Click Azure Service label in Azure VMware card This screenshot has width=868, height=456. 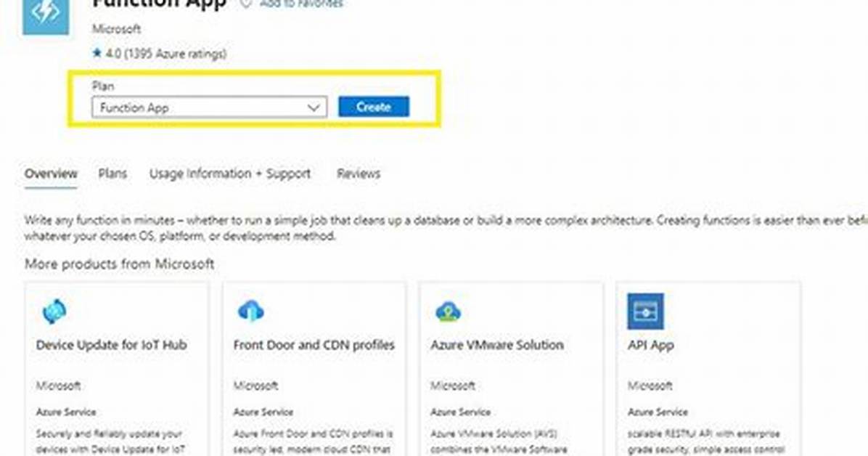tap(461, 412)
